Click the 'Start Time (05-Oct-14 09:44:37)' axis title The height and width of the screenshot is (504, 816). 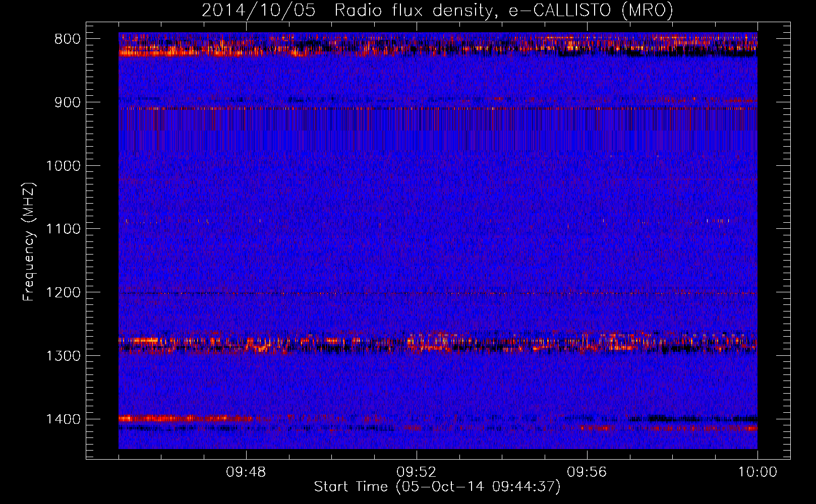click(x=437, y=487)
